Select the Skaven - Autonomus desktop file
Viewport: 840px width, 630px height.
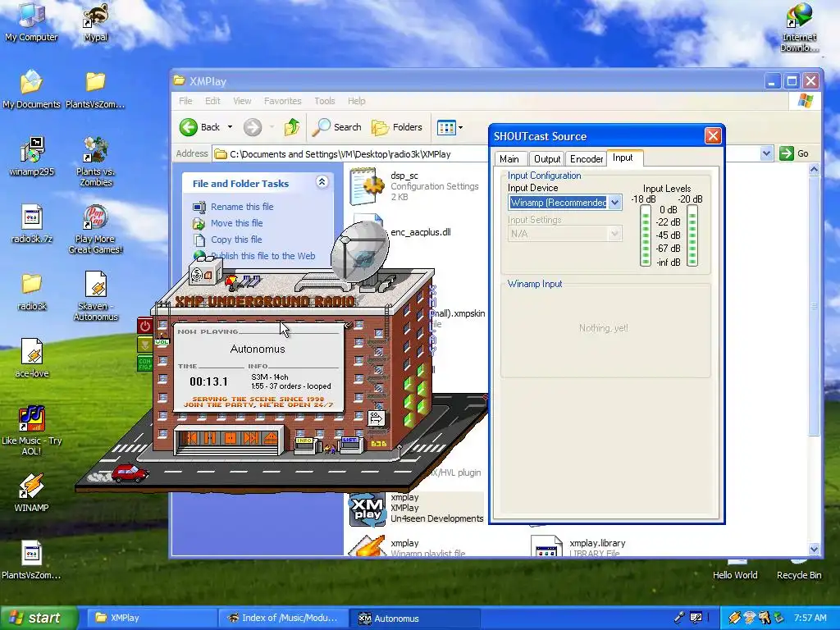(x=96, y=295)
